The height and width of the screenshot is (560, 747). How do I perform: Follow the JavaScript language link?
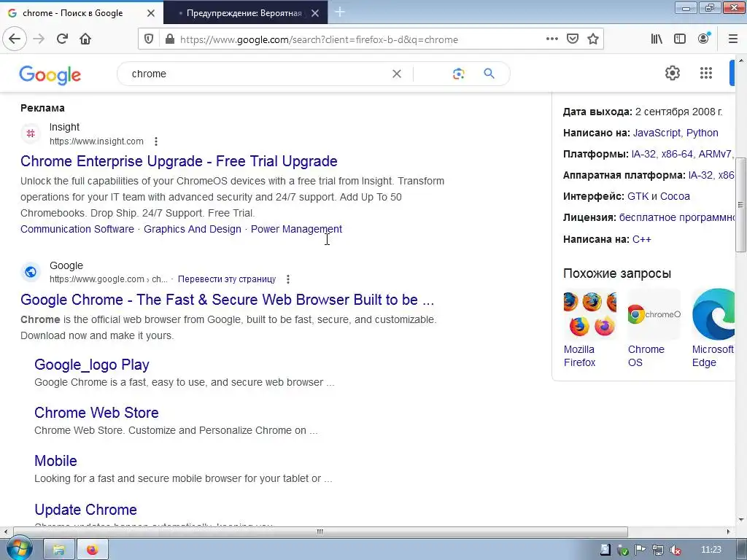point(657,133)
